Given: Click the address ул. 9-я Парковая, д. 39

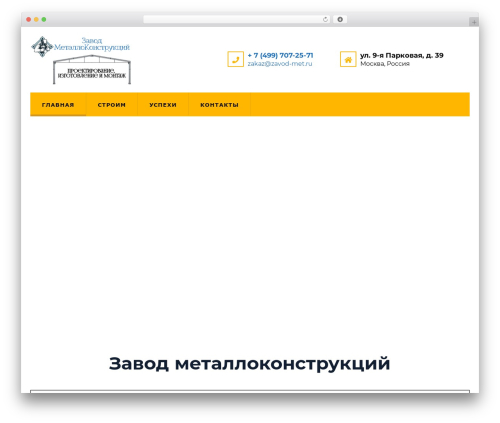Looking at the screenshot, I should 402,55.
